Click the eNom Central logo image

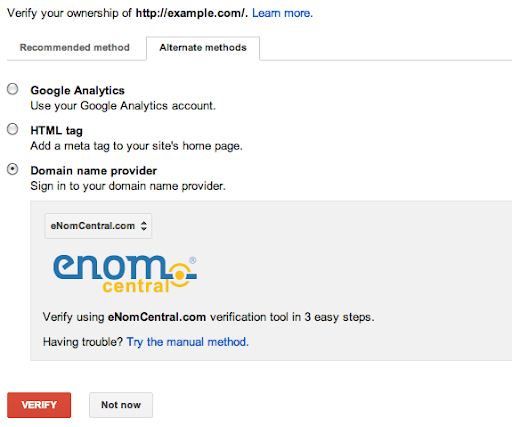[x=125, y=274]
